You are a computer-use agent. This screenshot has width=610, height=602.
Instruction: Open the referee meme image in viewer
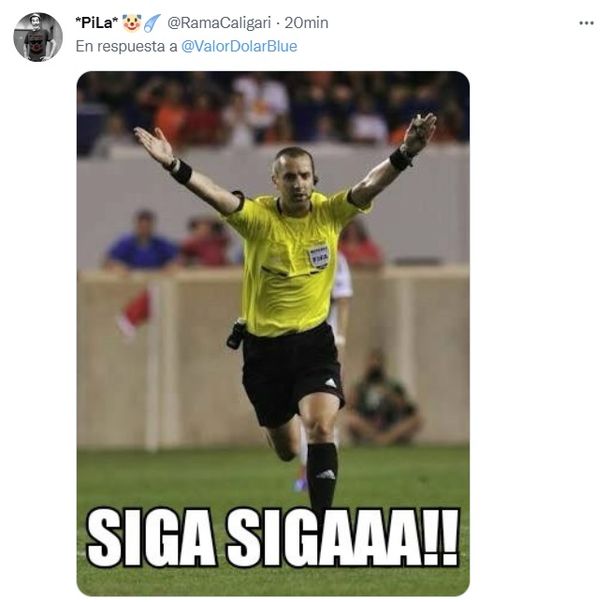[x=273, y=333]
